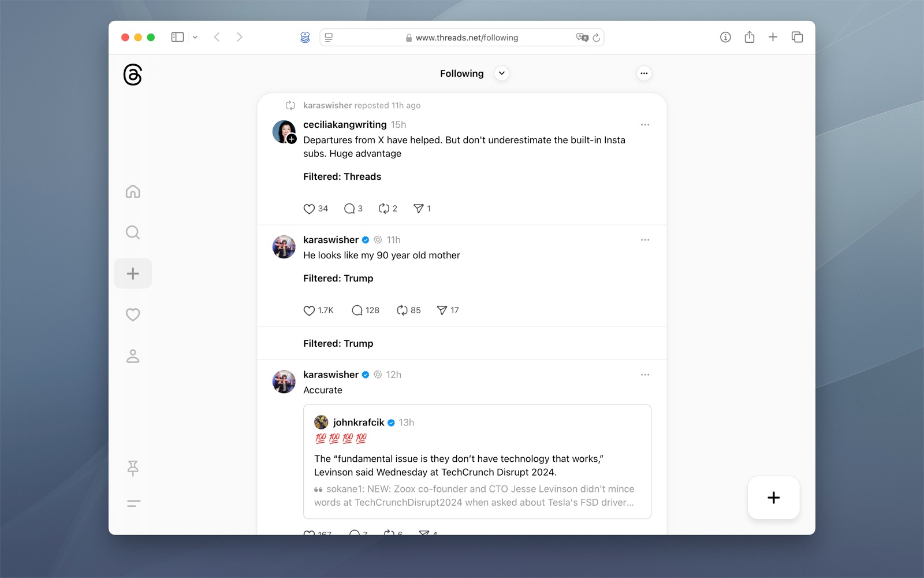
Task: Reload the page in Safari
Action: (597, 38)
